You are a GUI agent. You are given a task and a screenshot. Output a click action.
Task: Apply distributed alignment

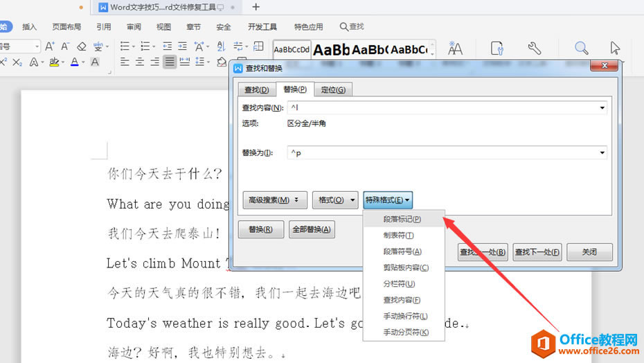184,62
